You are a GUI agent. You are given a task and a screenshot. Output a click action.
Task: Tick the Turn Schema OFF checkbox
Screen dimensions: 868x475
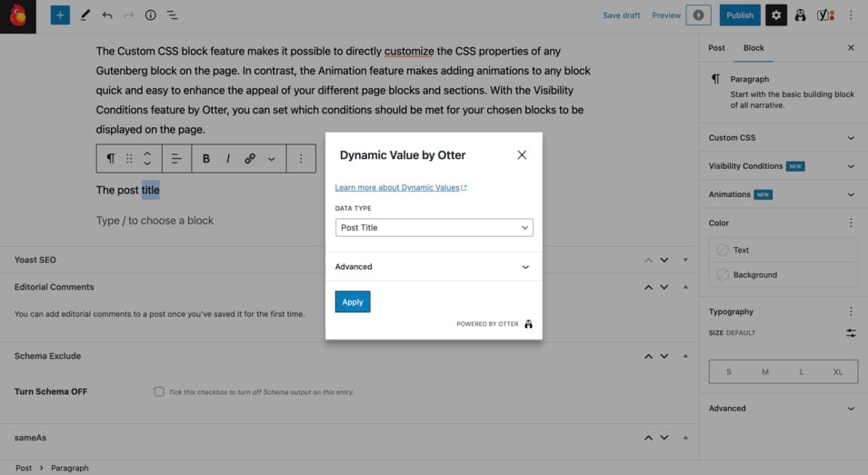point(159,391)
